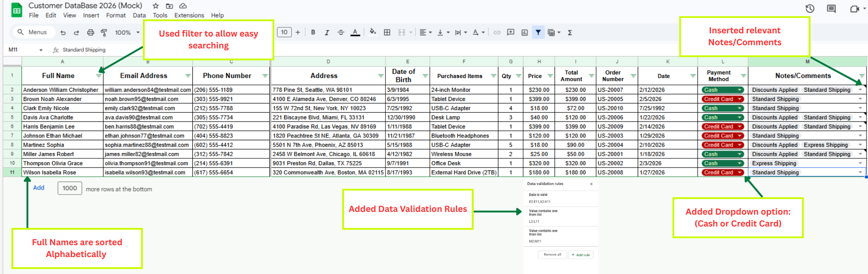Insert a chart from the toolbar
The image size is (868, 274).
[524, 32]
